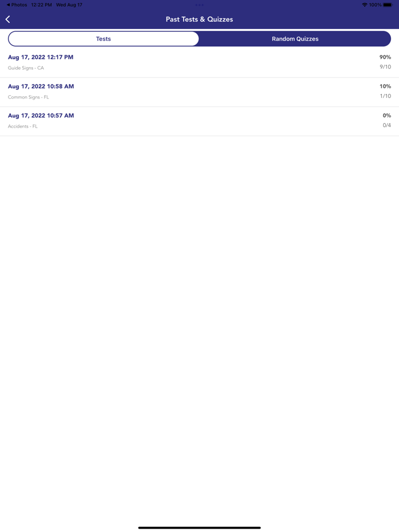This screenshot has height=532, width=399.
Task: Tap the Wi-Fi status icon
Action: coord(364,5)
